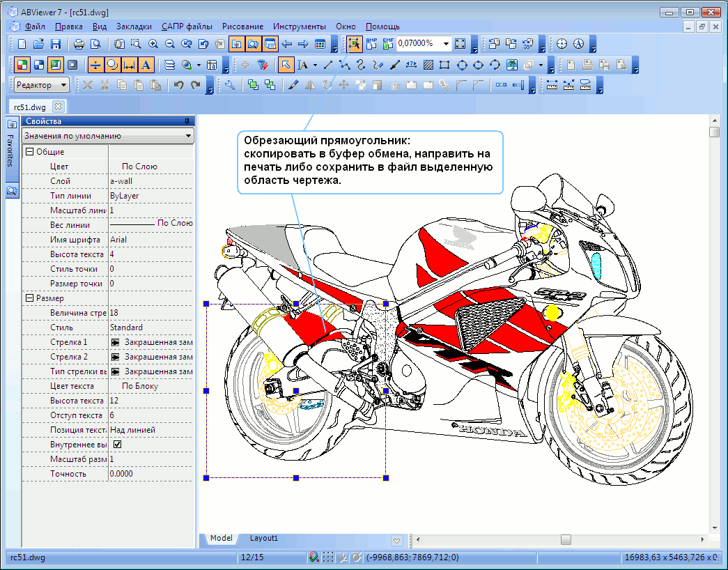Click the EMF export icon
Viewport: 728px width, 570px height.
point(388,44)
